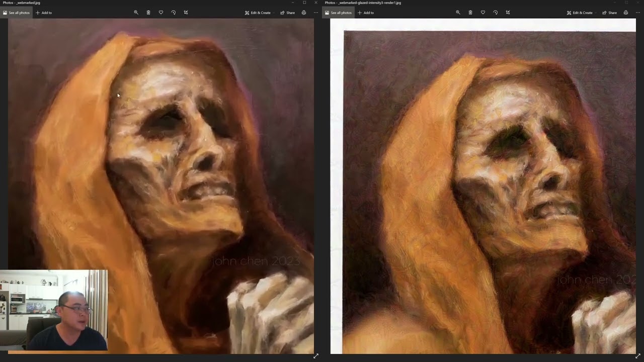The height and width of the screenshot is (362, 644).
Task: Close the left _webmarked.jpg window
Action: click(x=316, y=3)
